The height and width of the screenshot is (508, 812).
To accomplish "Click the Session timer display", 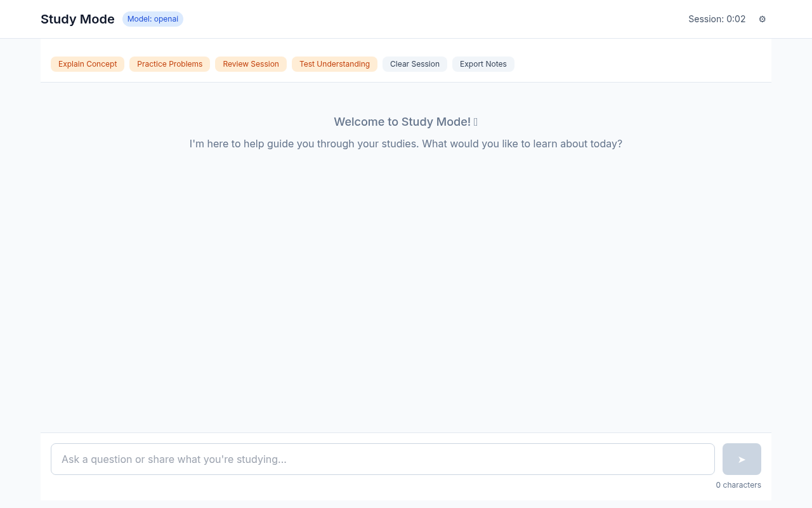I will [x=717, y=19].
